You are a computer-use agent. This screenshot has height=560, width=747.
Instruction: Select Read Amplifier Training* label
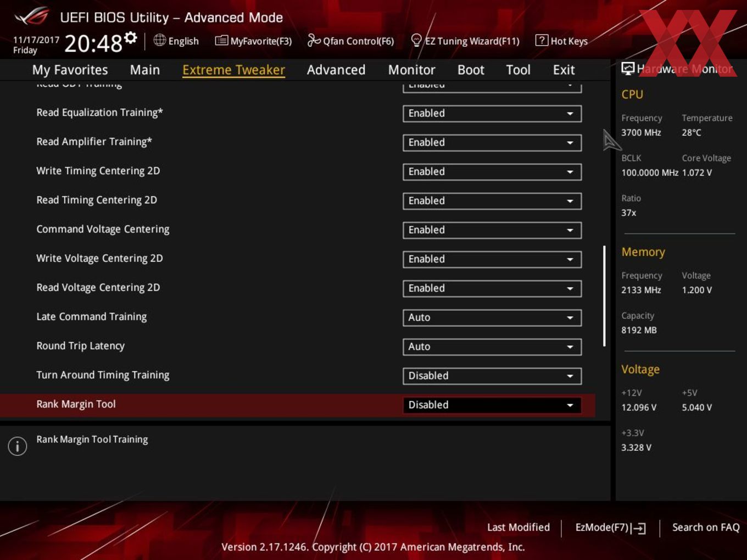pyautogui.click(x=94, y=142)
